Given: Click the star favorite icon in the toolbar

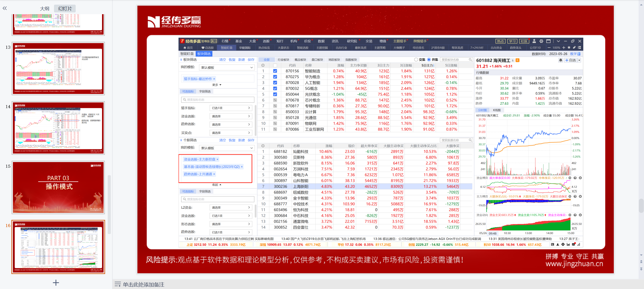Looking at the screenshot, I should pyautogui.click(x=569, y=48).
